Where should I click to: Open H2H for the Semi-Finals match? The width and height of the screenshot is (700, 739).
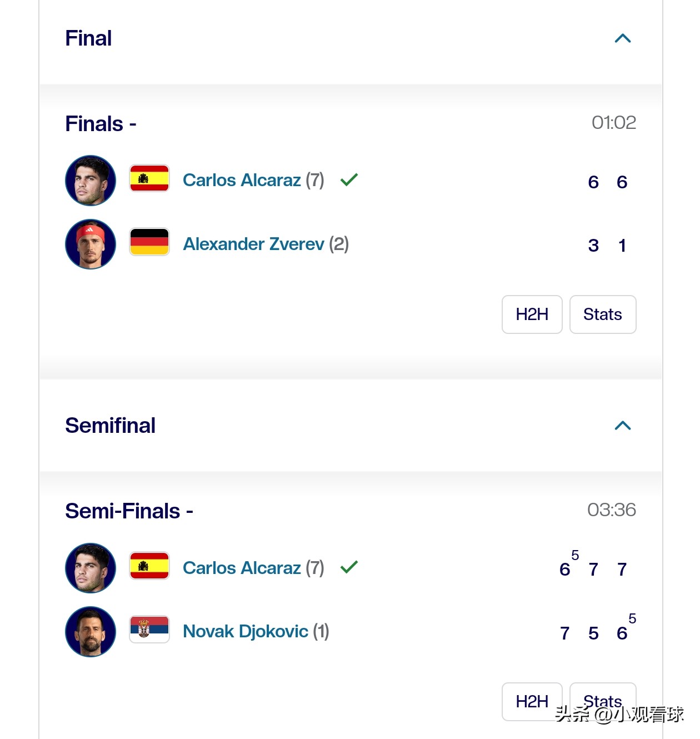click(532, 701)
